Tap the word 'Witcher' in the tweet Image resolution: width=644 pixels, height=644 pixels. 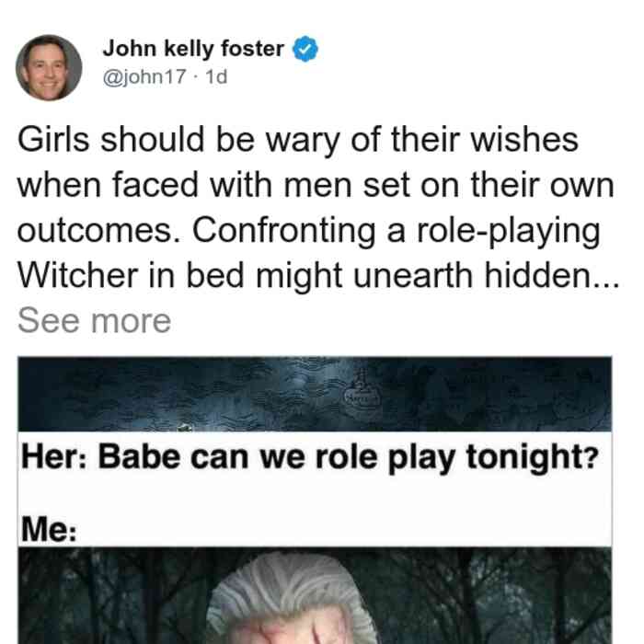[x=77, y=276]
